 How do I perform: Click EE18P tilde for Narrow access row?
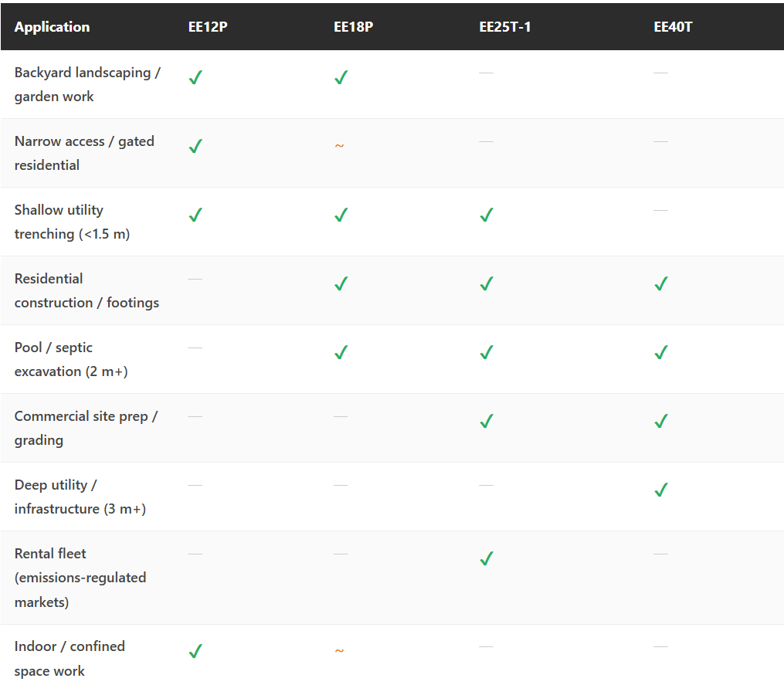tap(339, 146)
